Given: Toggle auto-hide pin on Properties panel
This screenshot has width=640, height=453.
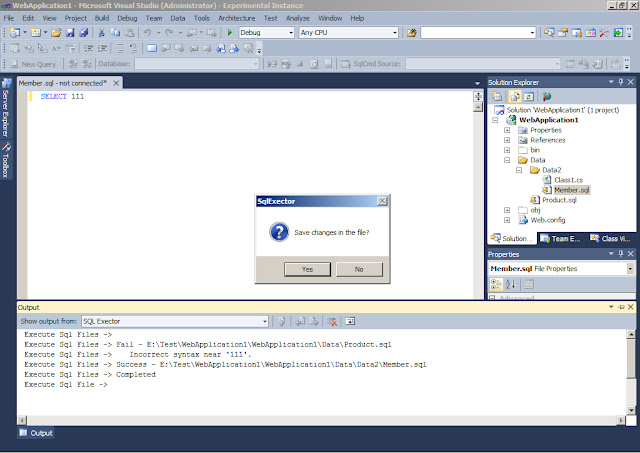Looking at the screenshot, I should coord(621,254).
